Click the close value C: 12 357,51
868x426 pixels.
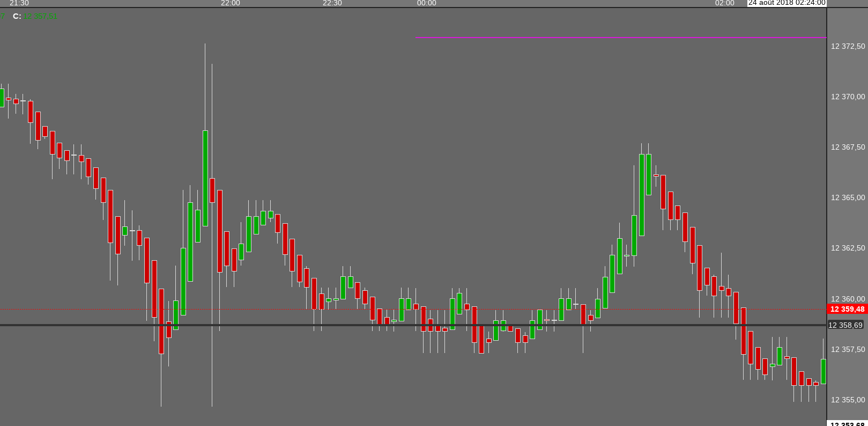[35, 17]
